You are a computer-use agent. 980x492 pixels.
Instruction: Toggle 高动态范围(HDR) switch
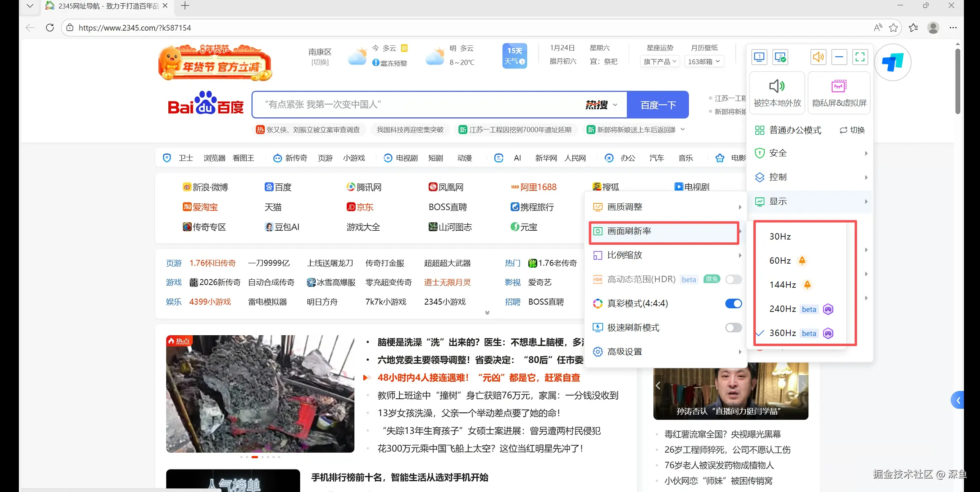[x=733, y=279]
